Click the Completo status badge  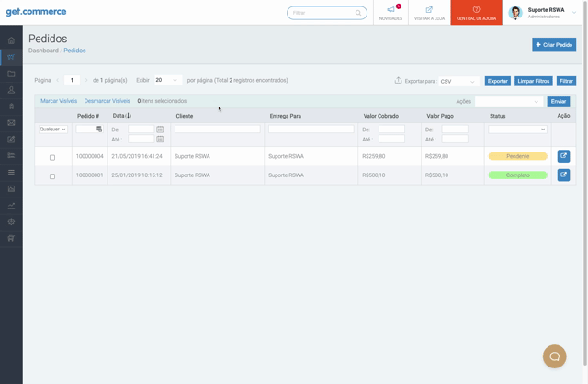(x=517, y=175)
